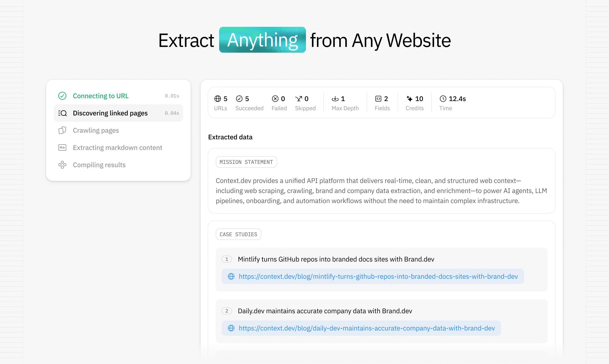
Task: Click the number 2 badge of the Daily.dev case study
Action: coord(227,311)
